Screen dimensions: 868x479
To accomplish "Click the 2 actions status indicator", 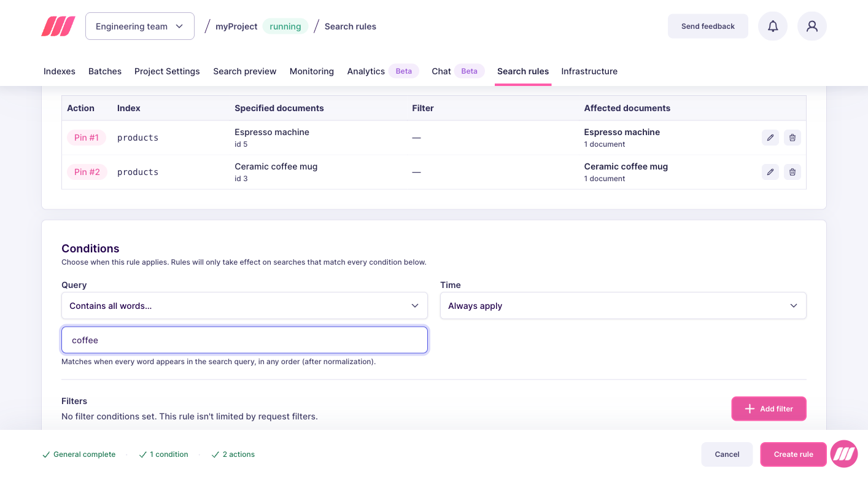I will [233, 454].
